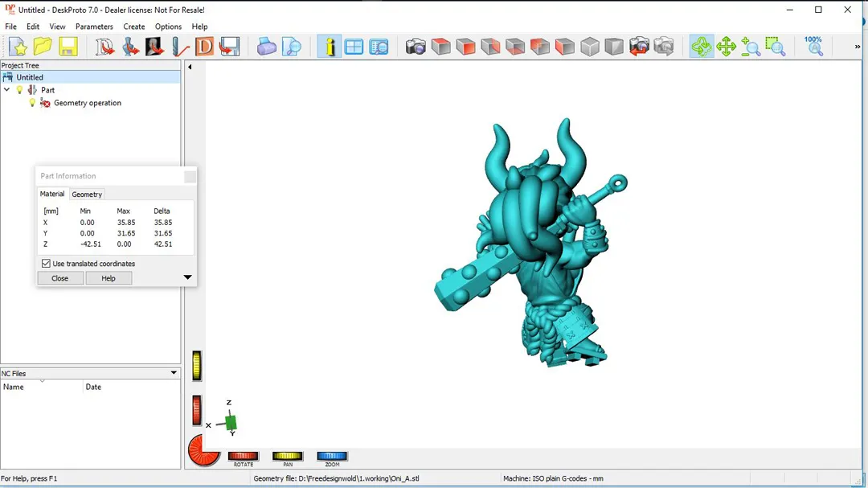Open Print Preview with magnifier page icon

(292, 47)
